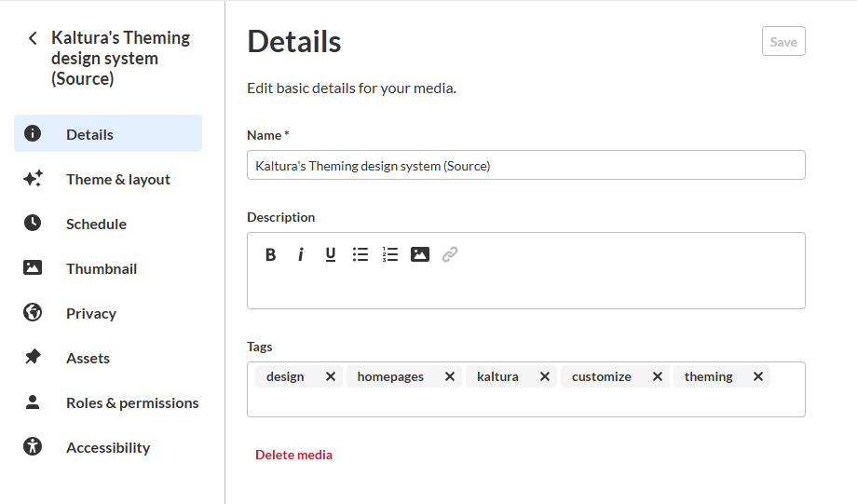Remove the customize tag
Viewport: 857px width, 504px height.
point(658,376)
